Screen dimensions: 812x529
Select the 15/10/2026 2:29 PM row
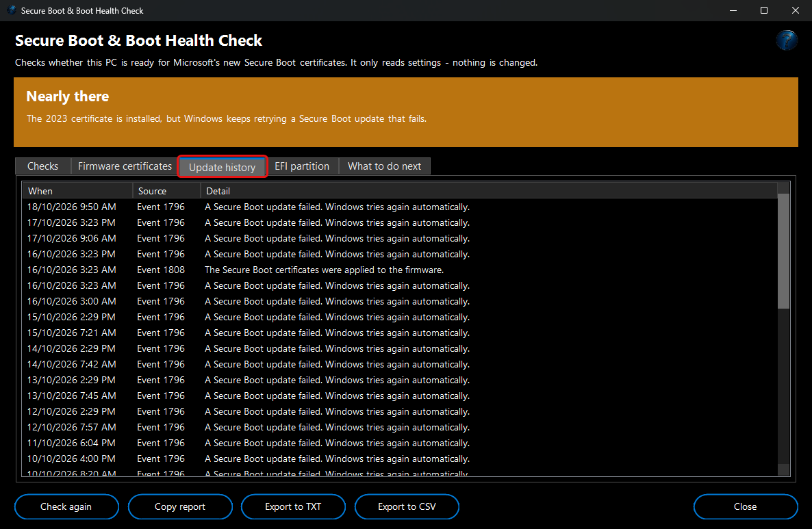tap(400, 318)
